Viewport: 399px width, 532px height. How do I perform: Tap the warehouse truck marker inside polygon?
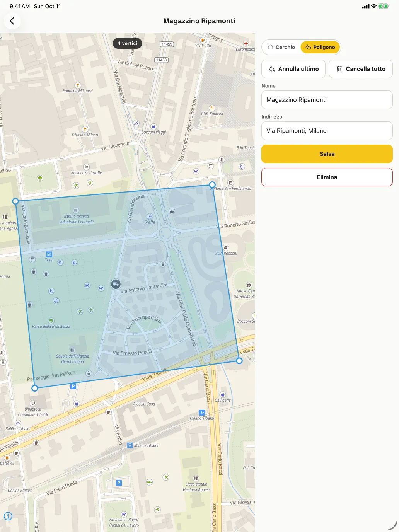(116, 284)
